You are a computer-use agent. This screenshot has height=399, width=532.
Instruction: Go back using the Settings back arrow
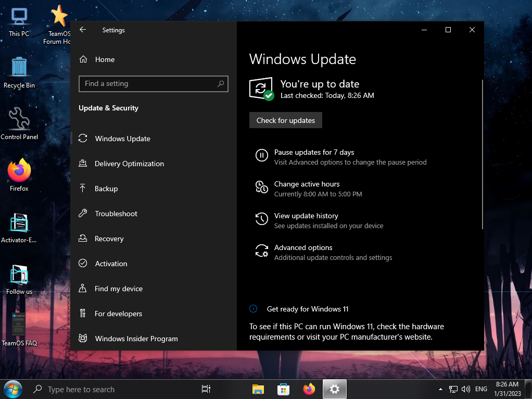83,30
